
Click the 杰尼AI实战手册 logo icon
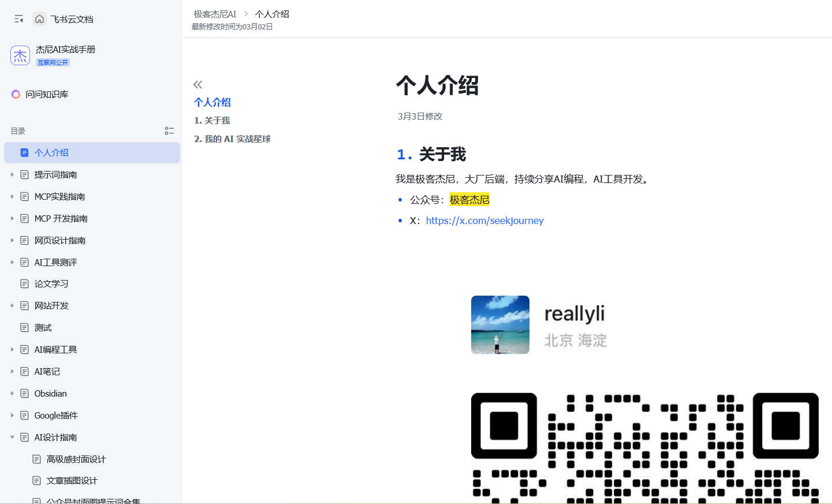coord(20,55)
